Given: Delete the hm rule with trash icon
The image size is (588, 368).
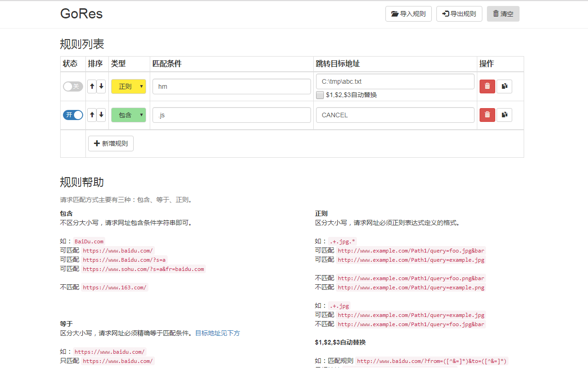Looking at the screenshot, I should [487, 86].
